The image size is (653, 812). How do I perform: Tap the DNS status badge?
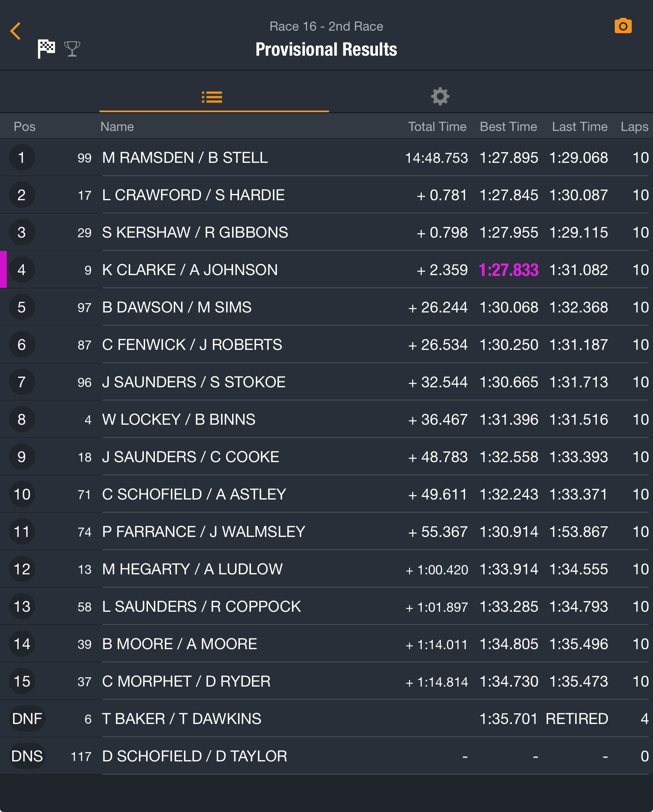tap(27, 756)
